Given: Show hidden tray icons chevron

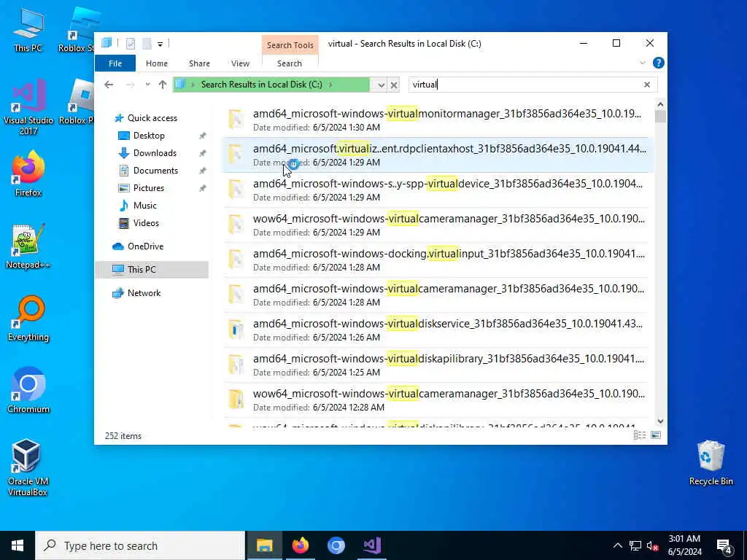Looking at the screenshot, I should tap(617, 545).
